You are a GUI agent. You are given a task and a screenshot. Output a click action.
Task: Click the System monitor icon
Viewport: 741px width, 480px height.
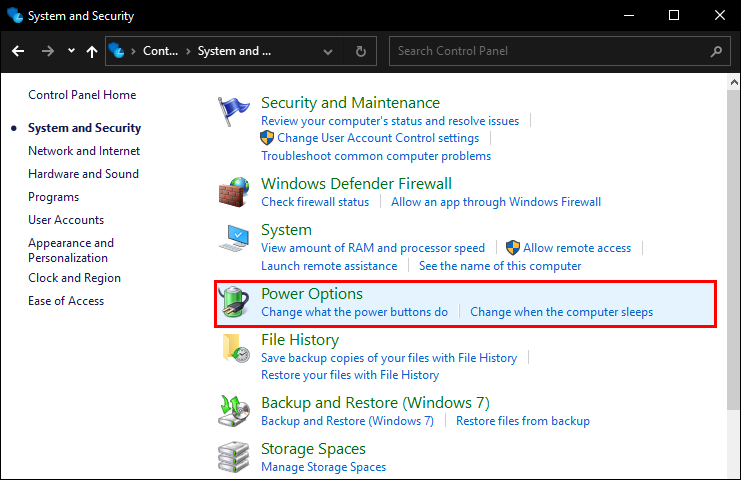pyautogui.click(x=234, y=239)
